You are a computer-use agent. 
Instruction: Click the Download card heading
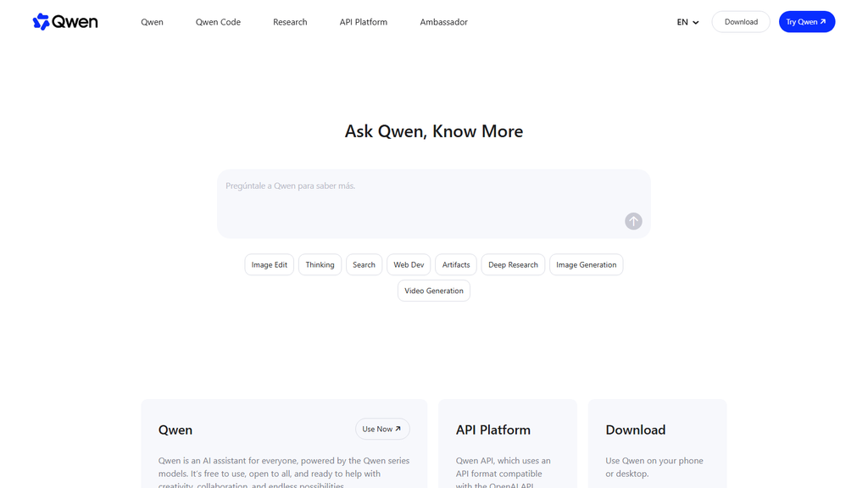[636, 430]
